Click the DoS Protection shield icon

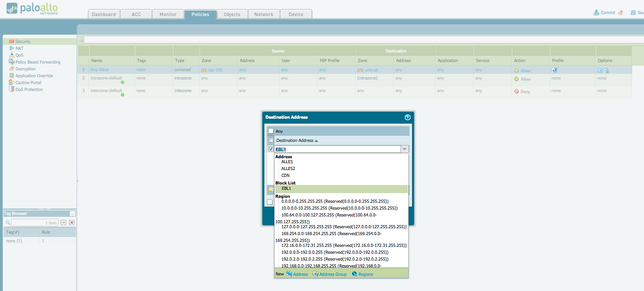11,89
